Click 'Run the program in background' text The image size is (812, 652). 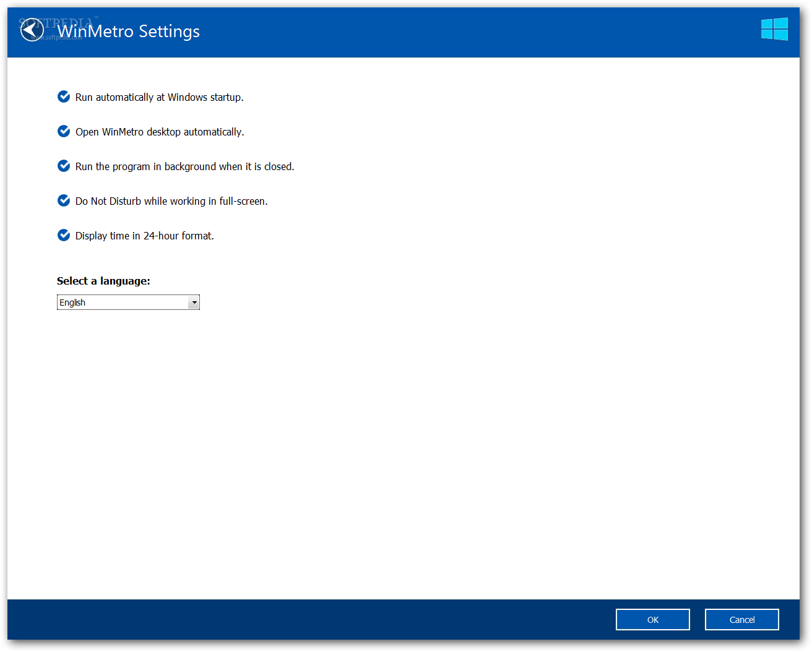pyautogui.click(x=146, y=167)
